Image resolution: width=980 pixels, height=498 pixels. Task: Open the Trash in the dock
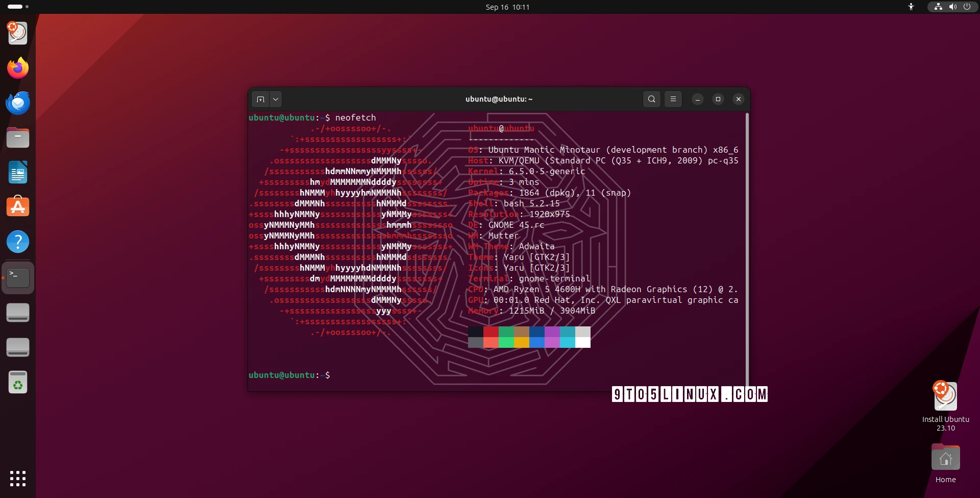(x=18, y=383)
